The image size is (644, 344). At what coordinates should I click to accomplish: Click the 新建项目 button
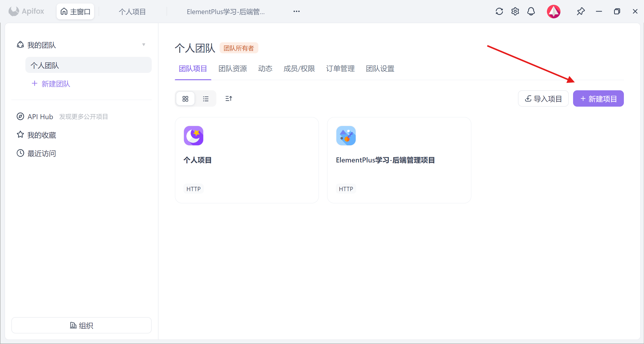598,99
